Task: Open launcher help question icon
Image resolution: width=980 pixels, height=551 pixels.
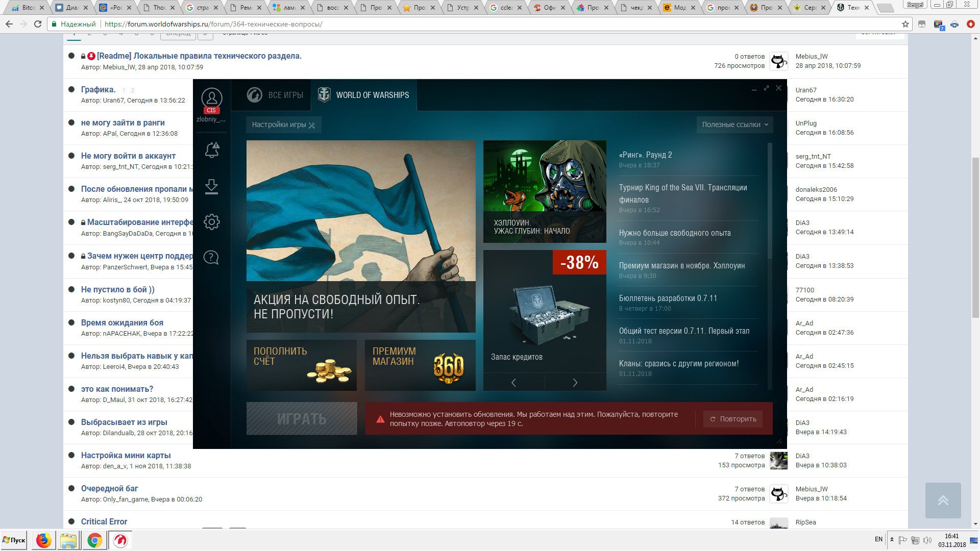Action: (211, 257)
